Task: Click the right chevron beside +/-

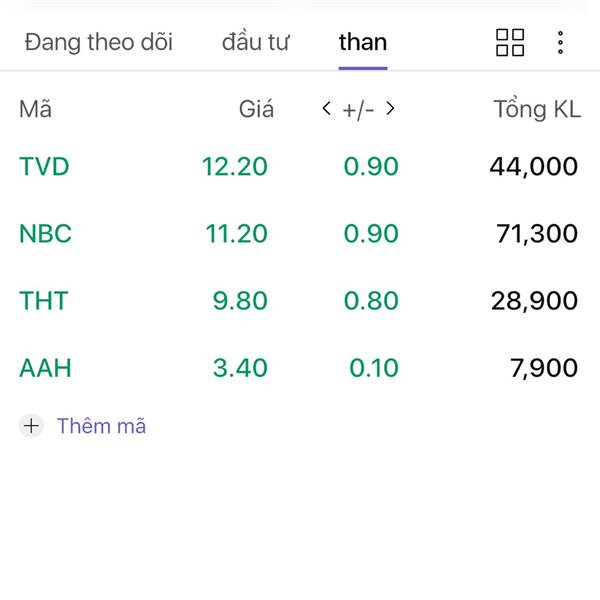Action: [390, 109]
